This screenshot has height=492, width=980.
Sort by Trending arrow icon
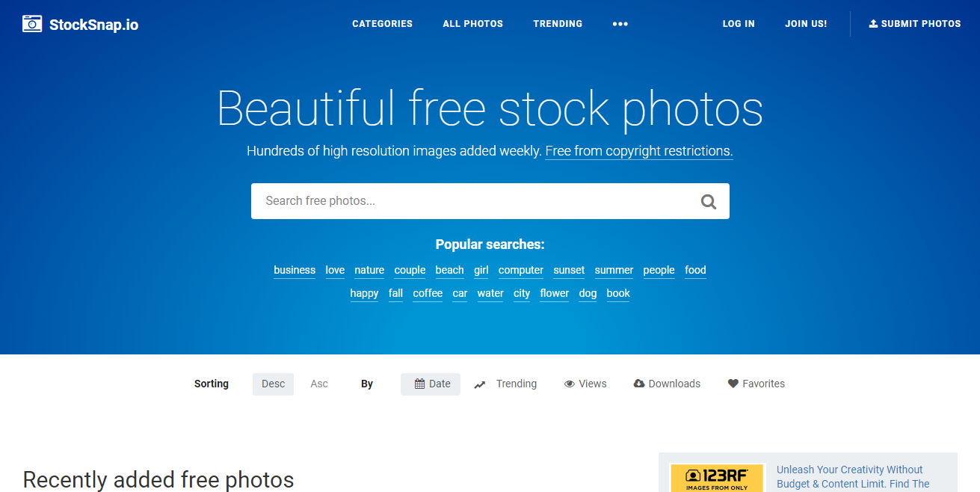pos(480,384)
